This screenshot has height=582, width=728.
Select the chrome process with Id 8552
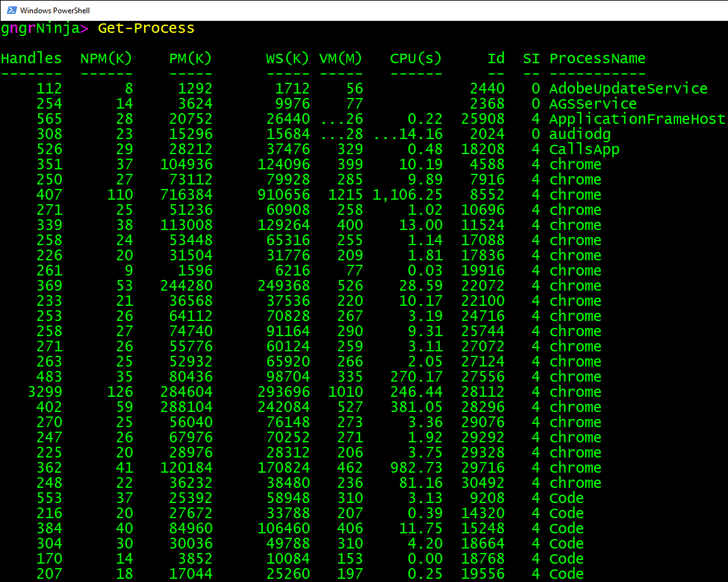[x=575, y=195]
